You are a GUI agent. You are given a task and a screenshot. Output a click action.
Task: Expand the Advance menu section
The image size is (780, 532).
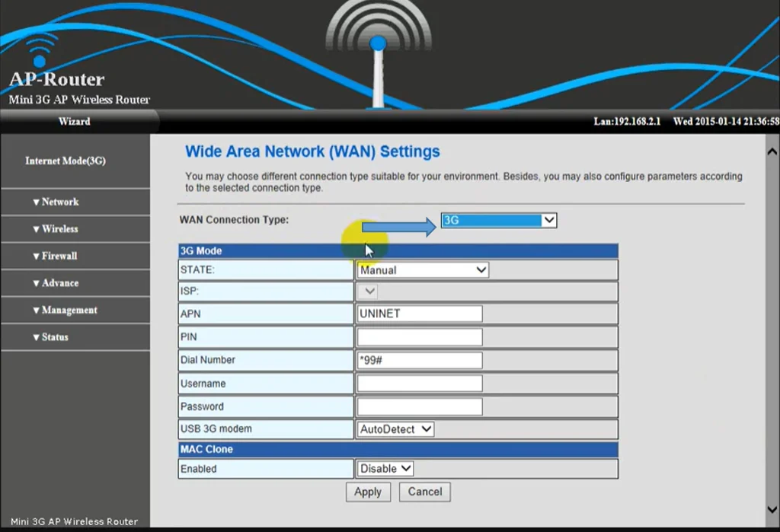56,283
